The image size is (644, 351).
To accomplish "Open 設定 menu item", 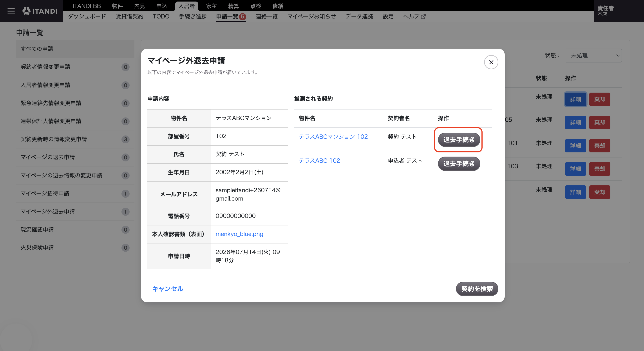I will 388,16.
